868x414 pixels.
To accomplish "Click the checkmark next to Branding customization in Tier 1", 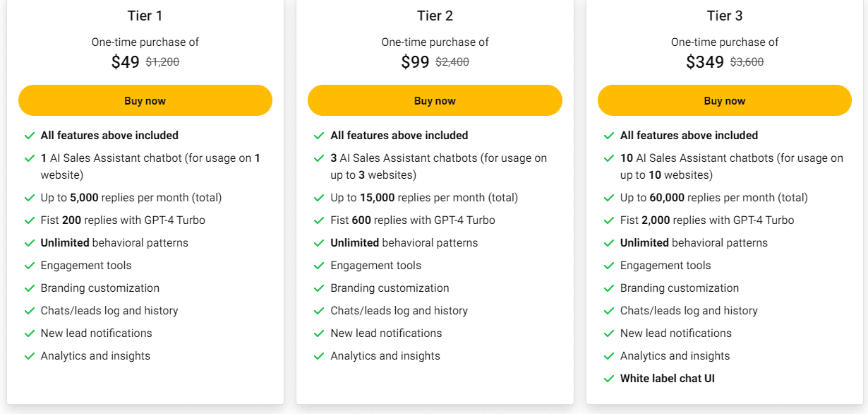I will [30, 288].
